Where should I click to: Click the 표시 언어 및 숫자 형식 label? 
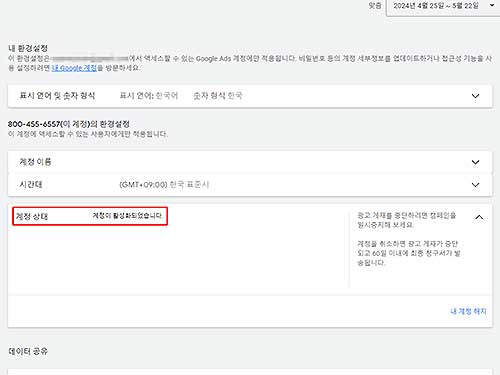click(57, 96)
